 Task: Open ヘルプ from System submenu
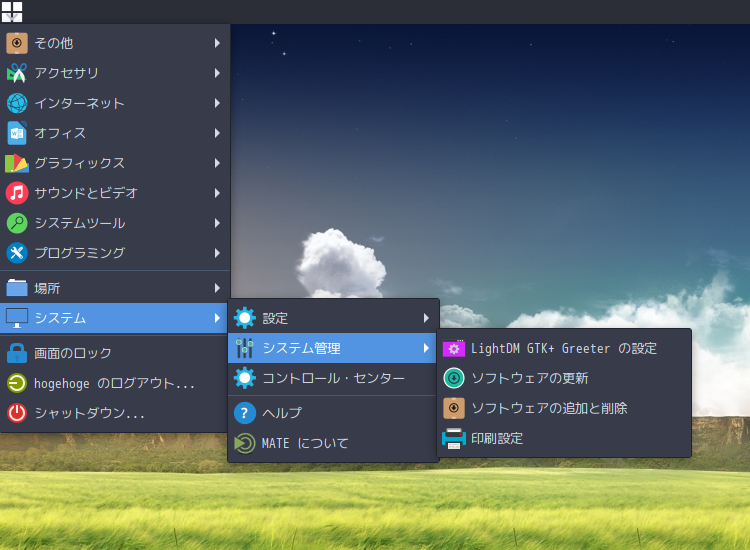pos(333,413)
